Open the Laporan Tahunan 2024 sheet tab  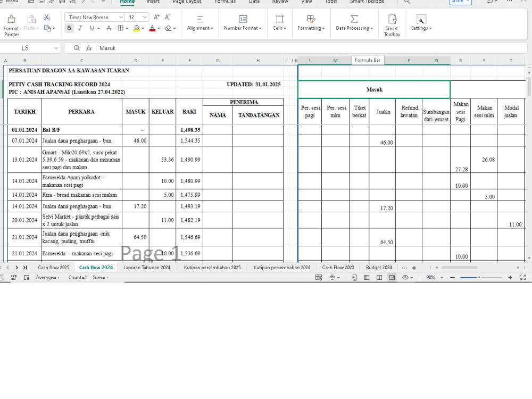[x=147, y=268]
